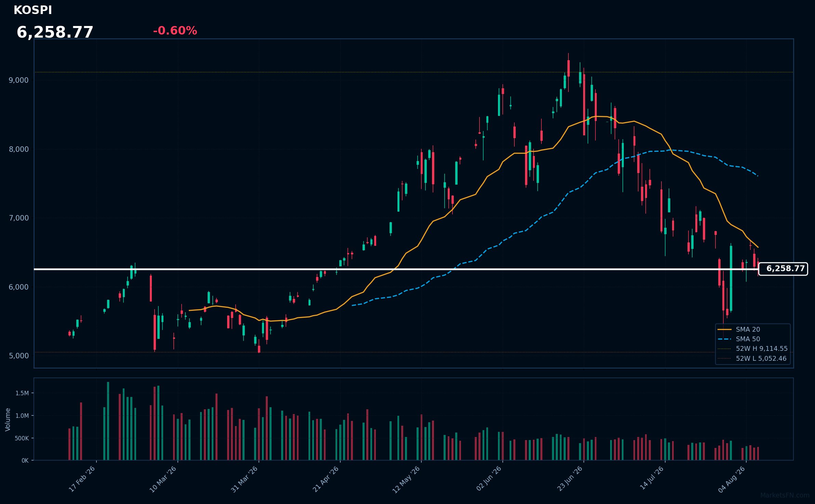The width and height of the screenshot is (815, 504).
Task: Click the -0.60% change value
Action: (175, 31)
